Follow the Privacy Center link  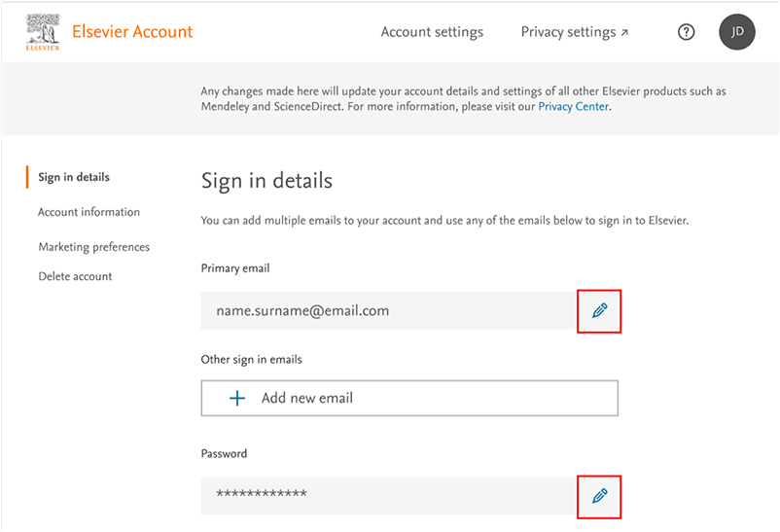[x=573, y=107]
